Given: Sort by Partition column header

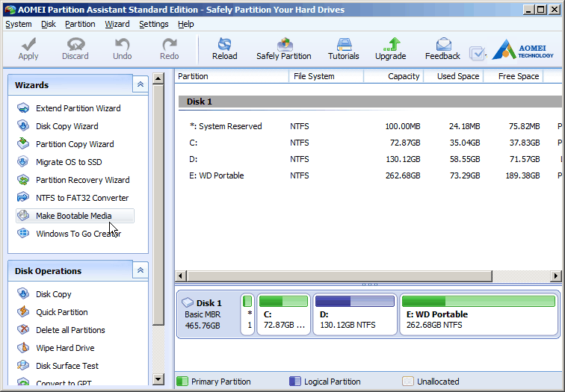Looking at the screenshot, I should 232,76.
